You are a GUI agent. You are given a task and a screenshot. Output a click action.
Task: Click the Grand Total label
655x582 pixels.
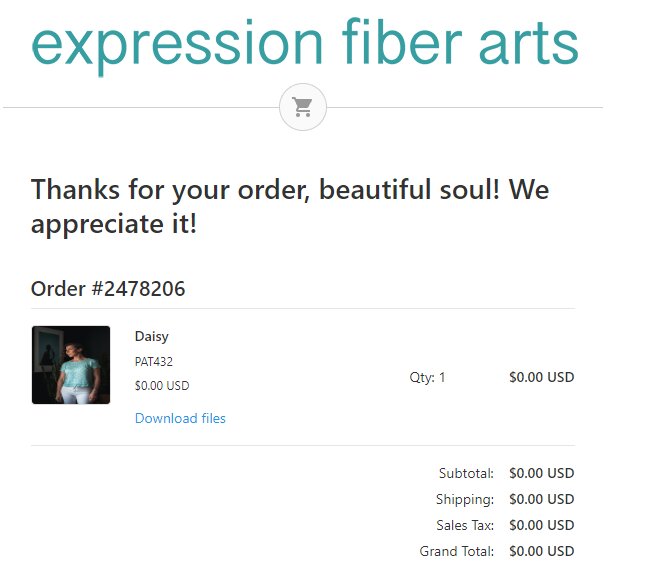point(457,551)
